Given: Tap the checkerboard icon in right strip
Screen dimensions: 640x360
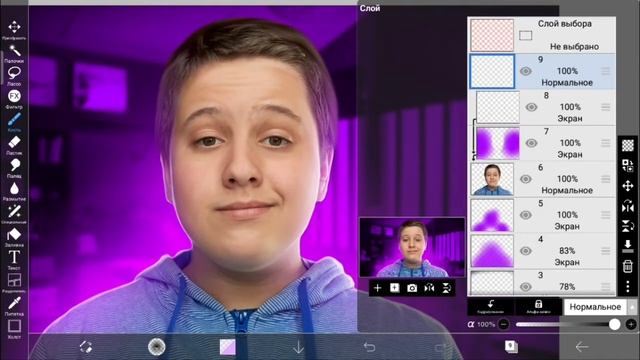Looking at the screenshot, I should pyautogui.click(x=628, y=145).
